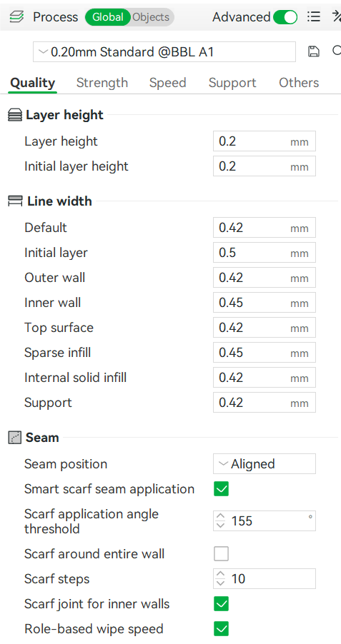341x644 pixels.
Task: Open the Seam position Aligned dropdown
Action: (x=265, y=464)
